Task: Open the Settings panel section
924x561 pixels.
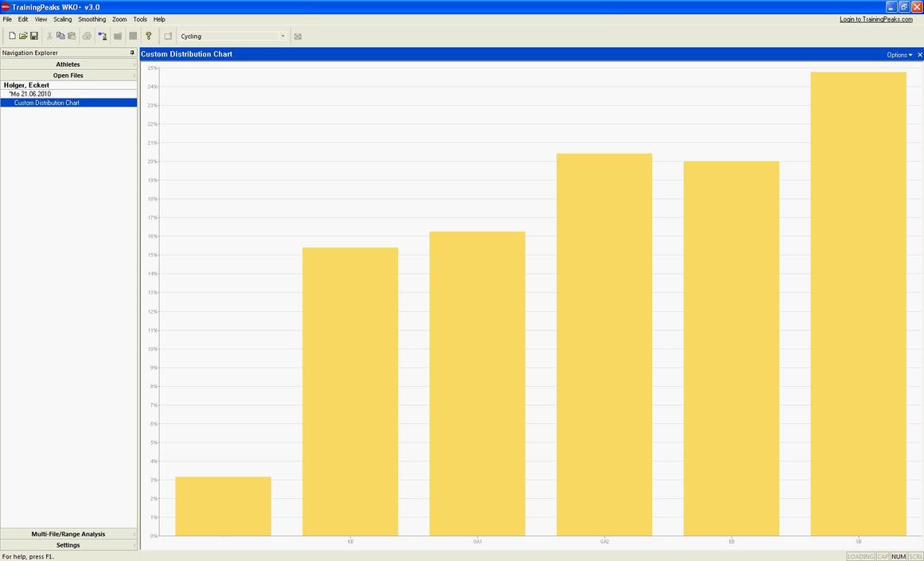Action: 68,545
